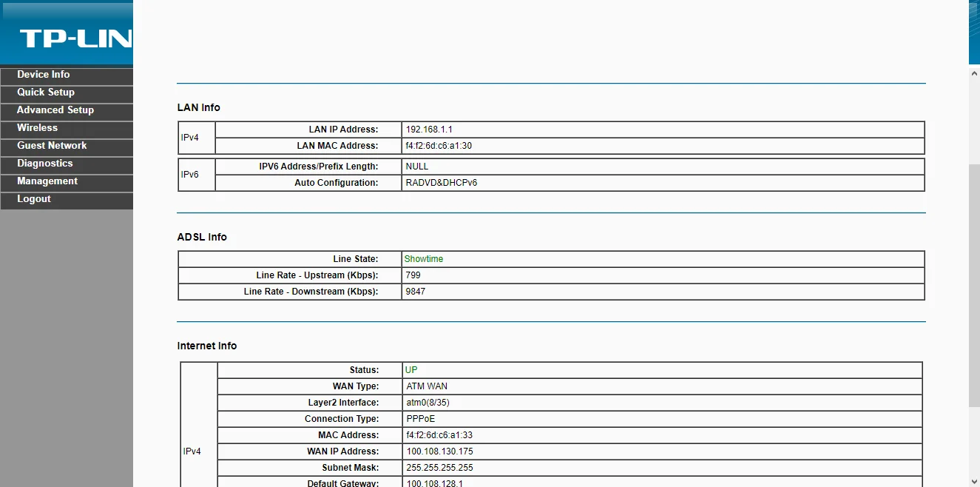Select WAN MAC address f4:f2:6d:c6:a1:33
This screenshot has height=487, width=980.
[x=439, y=435]
